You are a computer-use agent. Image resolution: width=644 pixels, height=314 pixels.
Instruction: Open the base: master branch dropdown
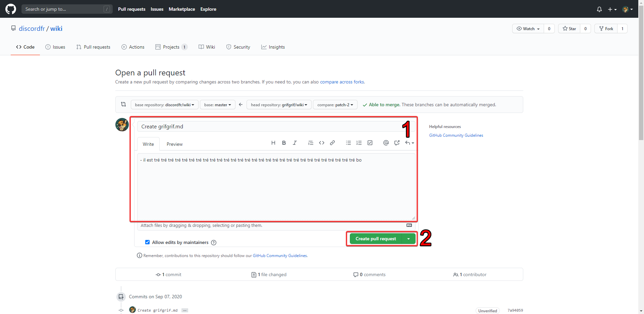(217, 105)
